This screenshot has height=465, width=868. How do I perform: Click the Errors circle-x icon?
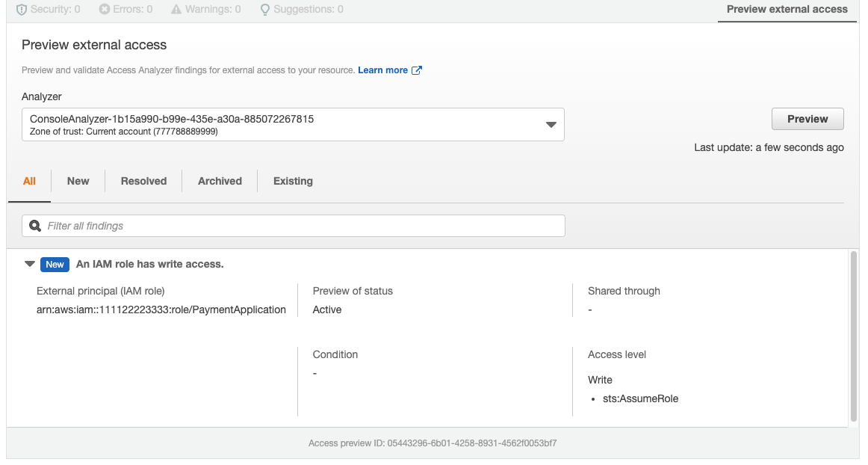click(105, 10)
